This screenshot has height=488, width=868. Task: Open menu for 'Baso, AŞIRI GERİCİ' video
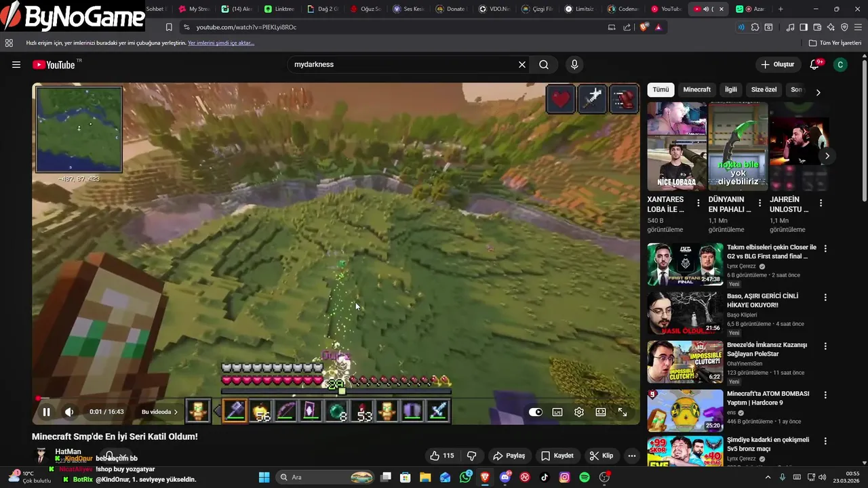(x=825, y=298)
